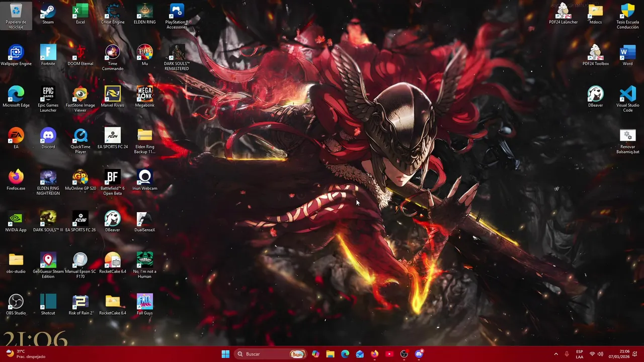This screenshot has width=644, height=362.
Task: Click the Buscar taskbar search box
Action: point(271,354)
